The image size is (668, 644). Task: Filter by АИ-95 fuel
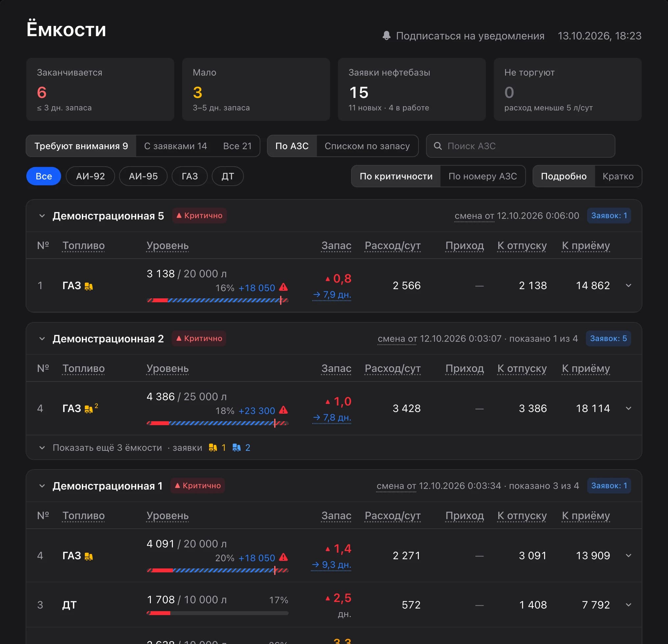[143, 176]
